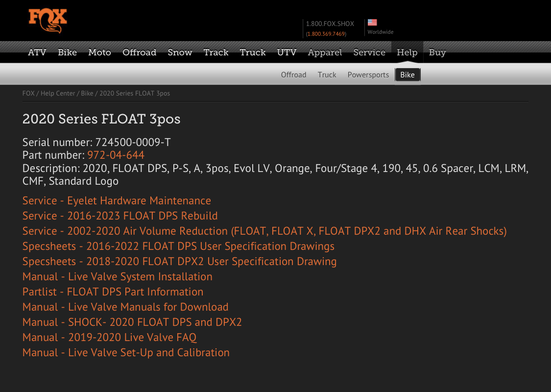
Task: Open Live Valve System Installation manual
Action: point(118,277)
